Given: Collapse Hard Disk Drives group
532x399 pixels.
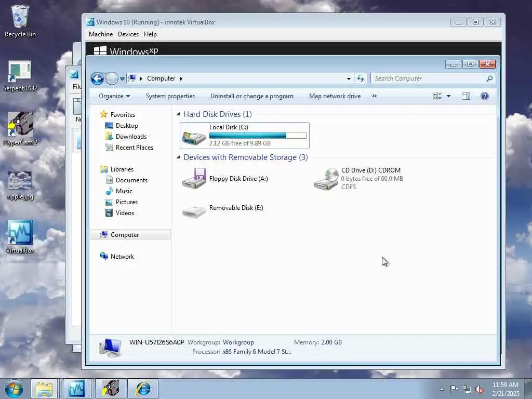Looking at the screenshot, I should click(179, 114).
